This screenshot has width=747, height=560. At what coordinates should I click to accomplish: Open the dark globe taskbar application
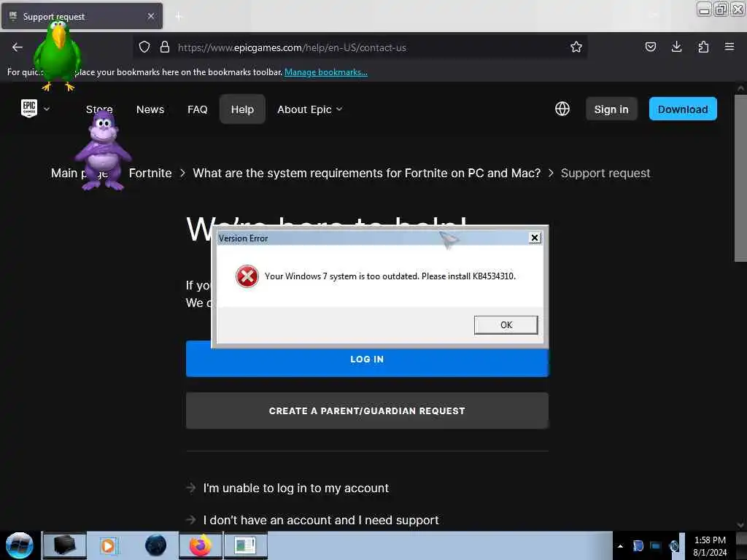(156, 545)
